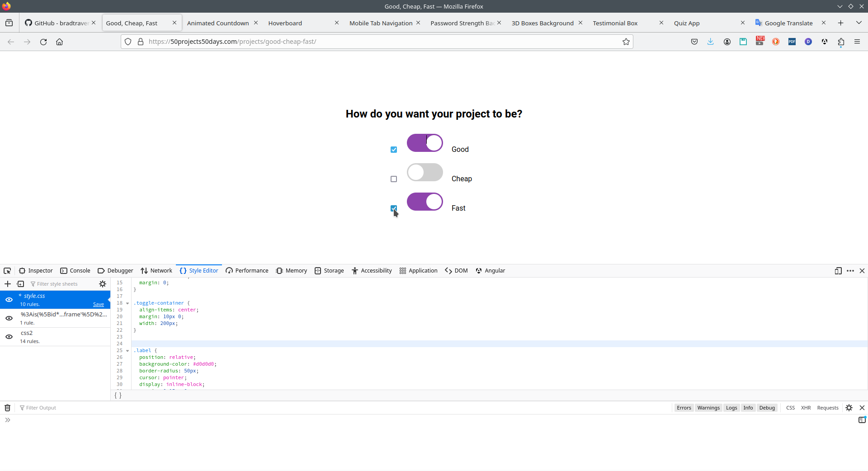This screenshot has height=471, width=868.
Task: Close the split console
Action: point(862,408)
